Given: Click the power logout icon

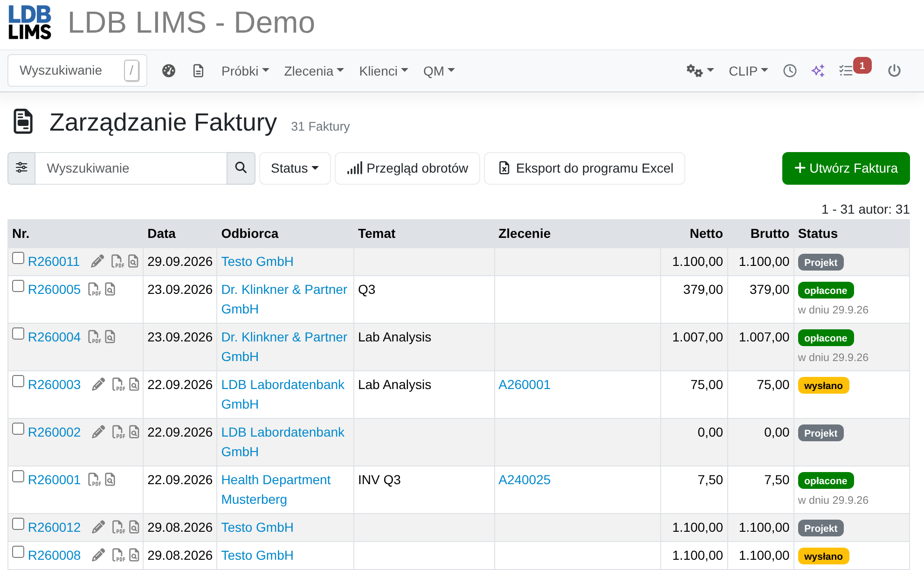Looking at the screenshot, I should [x=894, y=71].
